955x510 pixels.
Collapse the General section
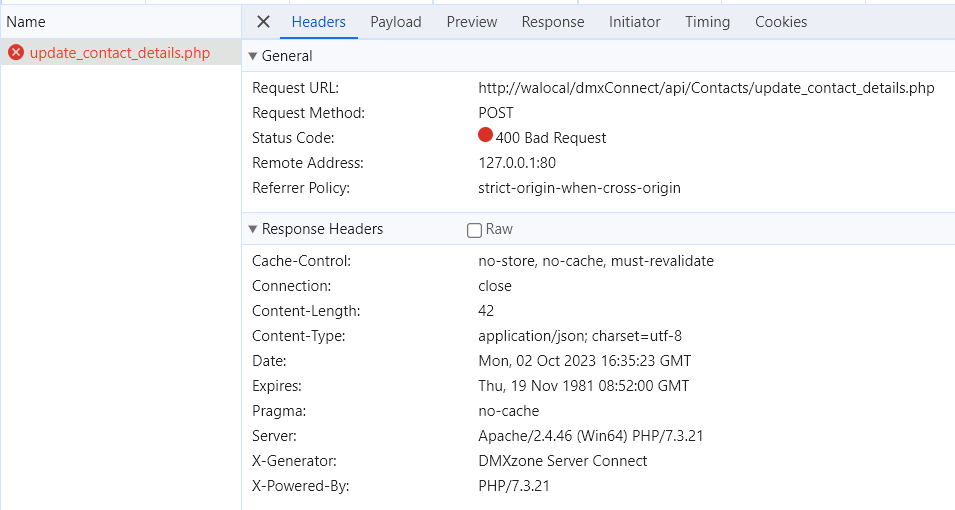point(253,56)
